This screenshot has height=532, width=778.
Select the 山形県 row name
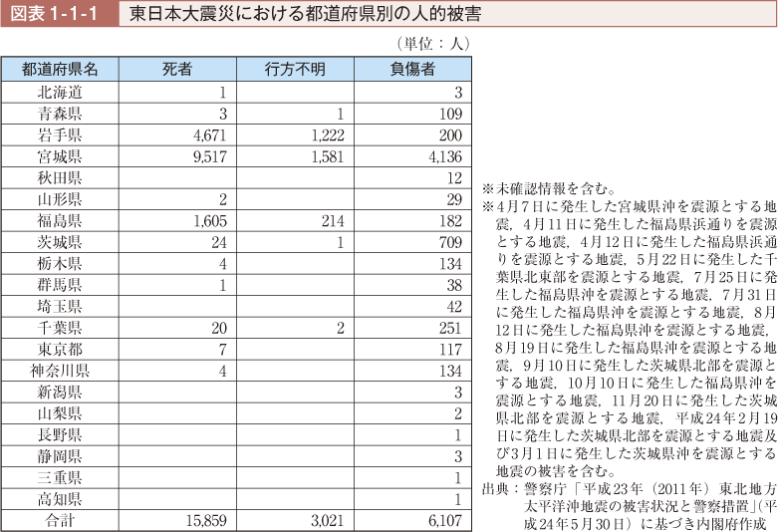(x=60, y=199)
